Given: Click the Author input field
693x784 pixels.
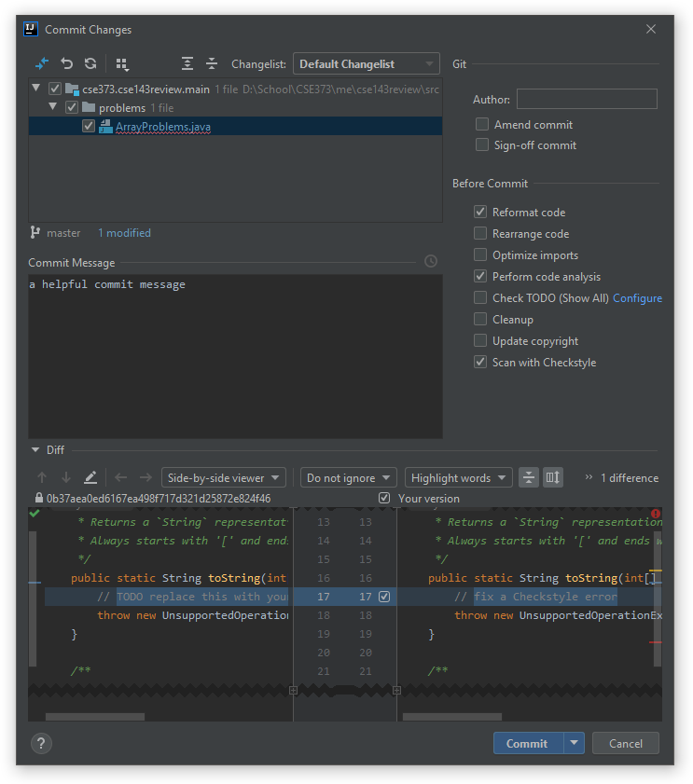Looking at the screenshot, I should click(x=587, y=99).
